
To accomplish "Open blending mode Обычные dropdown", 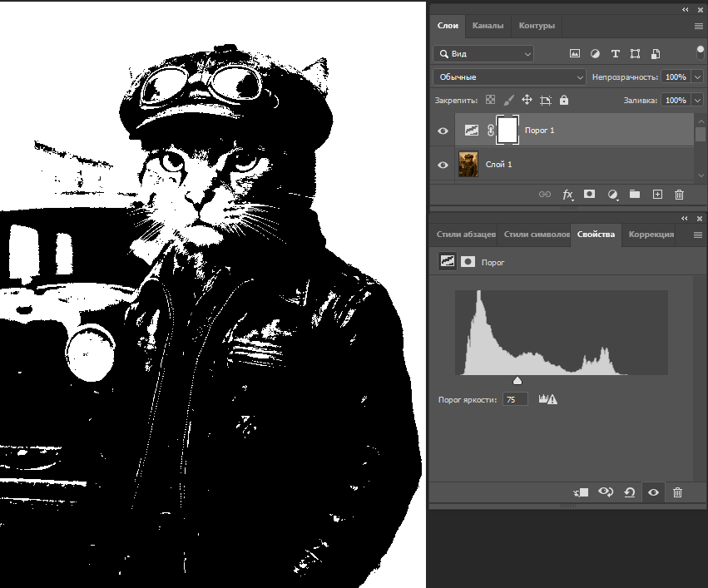I will point(509,77).
